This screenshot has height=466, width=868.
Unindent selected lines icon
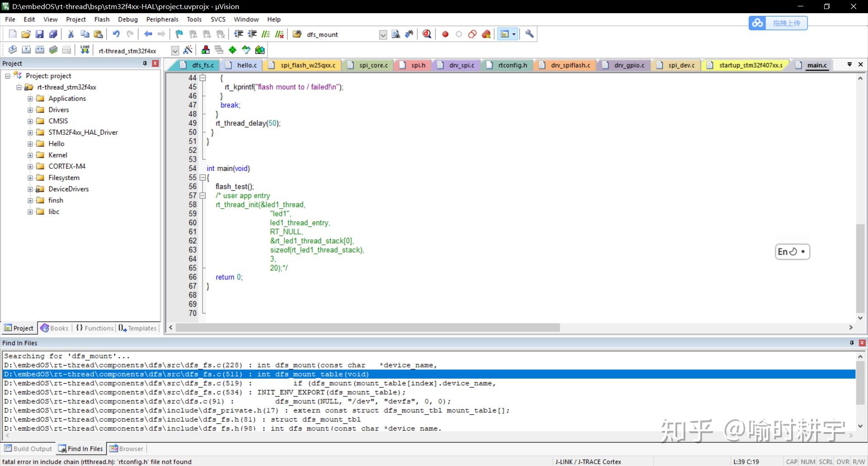(252, 34)
